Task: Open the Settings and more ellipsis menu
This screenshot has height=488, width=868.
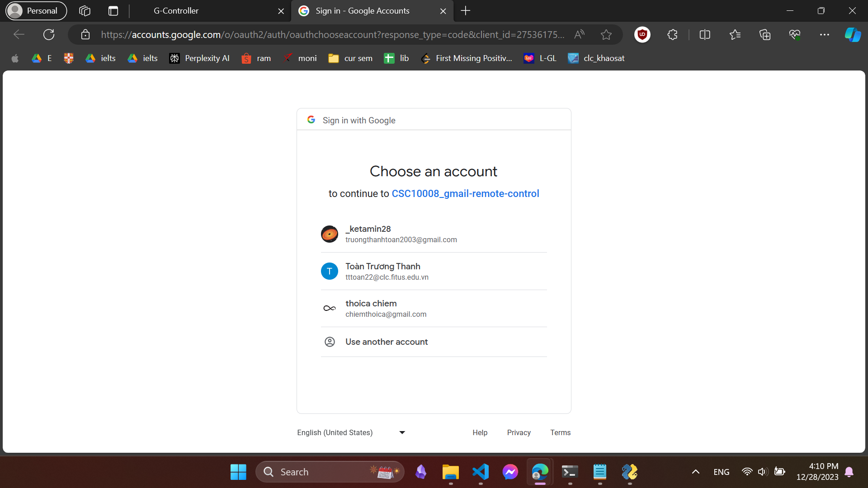Action: click(824, 34)
